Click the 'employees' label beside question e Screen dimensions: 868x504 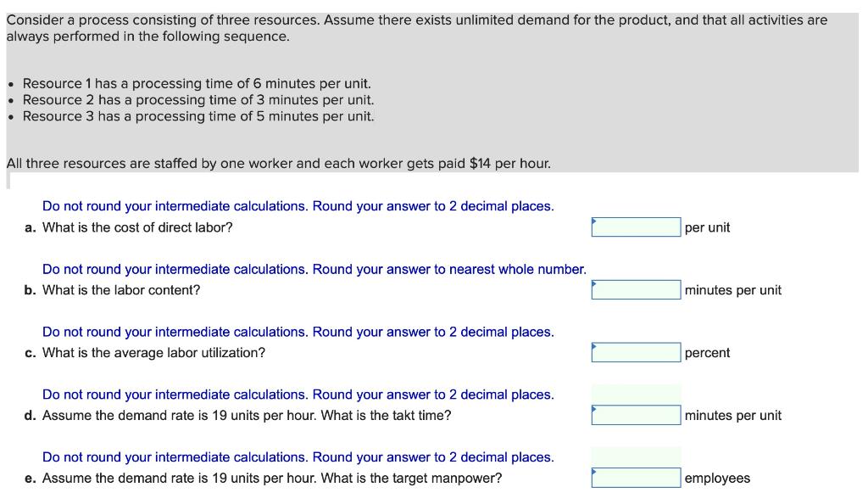[716, 478]
